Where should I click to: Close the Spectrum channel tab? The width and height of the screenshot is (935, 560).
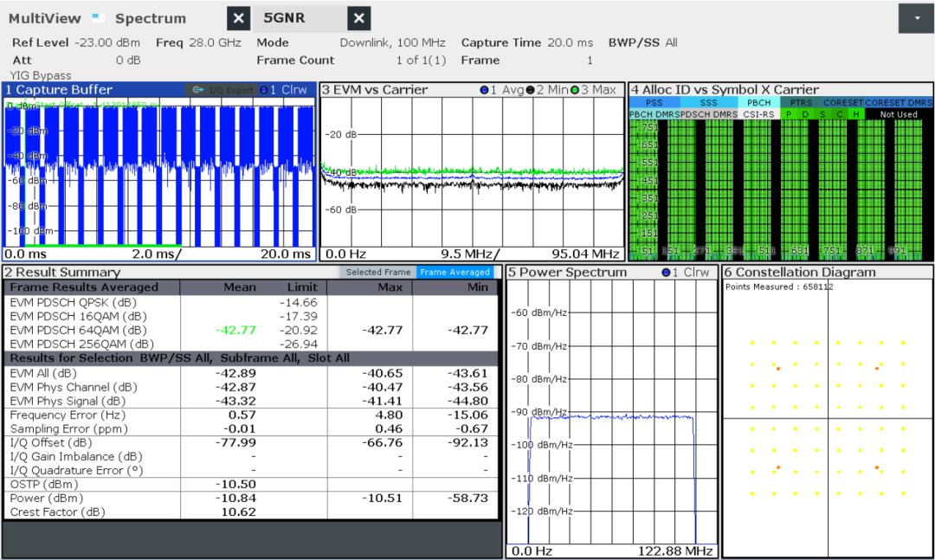click(x=240, y=18)
